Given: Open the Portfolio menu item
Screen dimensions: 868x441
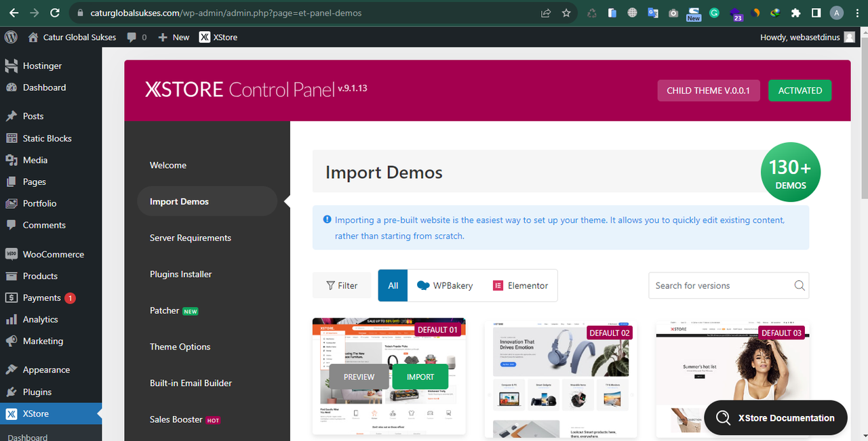Looking at the screenshot, I should tap(39, 203).
